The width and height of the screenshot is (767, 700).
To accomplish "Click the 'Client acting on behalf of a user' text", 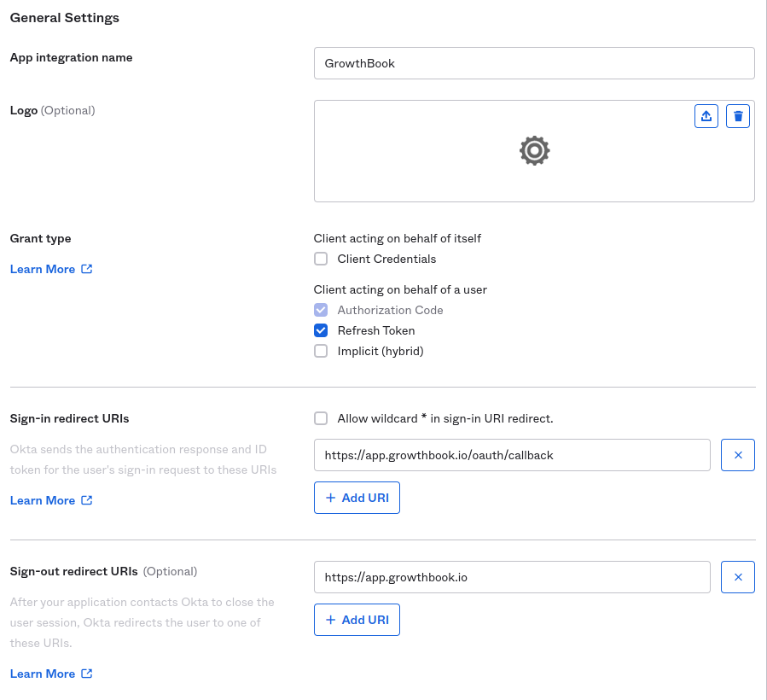I will click(400, 289).
